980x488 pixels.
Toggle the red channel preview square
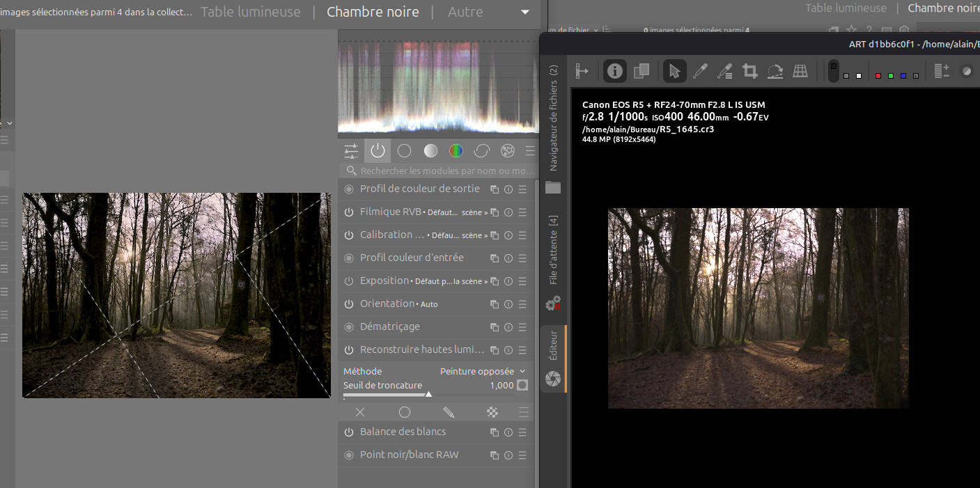(x=878, y=76)
